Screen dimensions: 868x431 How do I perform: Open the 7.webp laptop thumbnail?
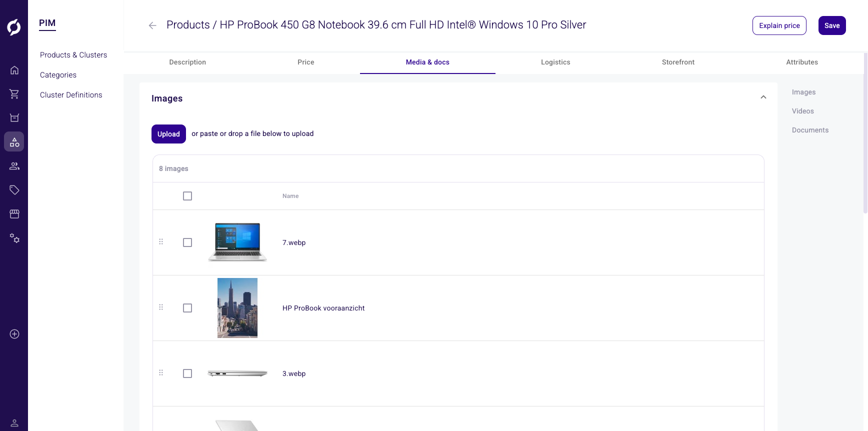[237, 242]
